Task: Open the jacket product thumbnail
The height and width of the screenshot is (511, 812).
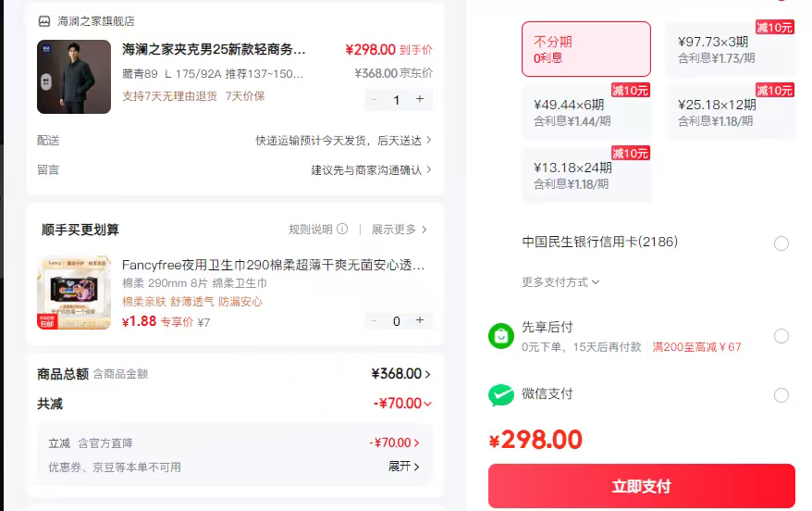Action: 74,77
